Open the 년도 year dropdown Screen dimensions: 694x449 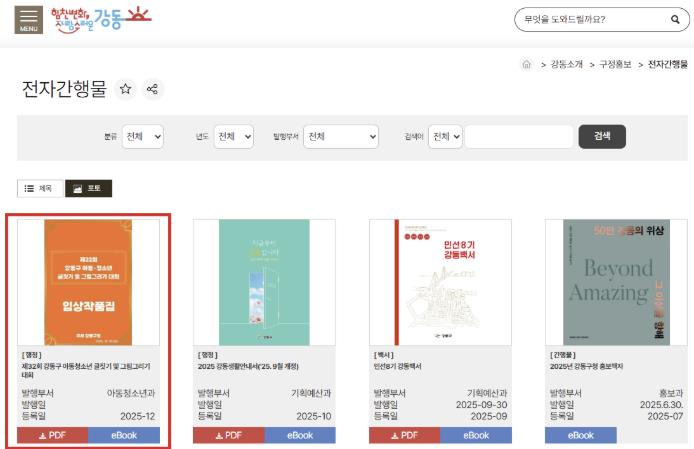(x=233, y=137)
